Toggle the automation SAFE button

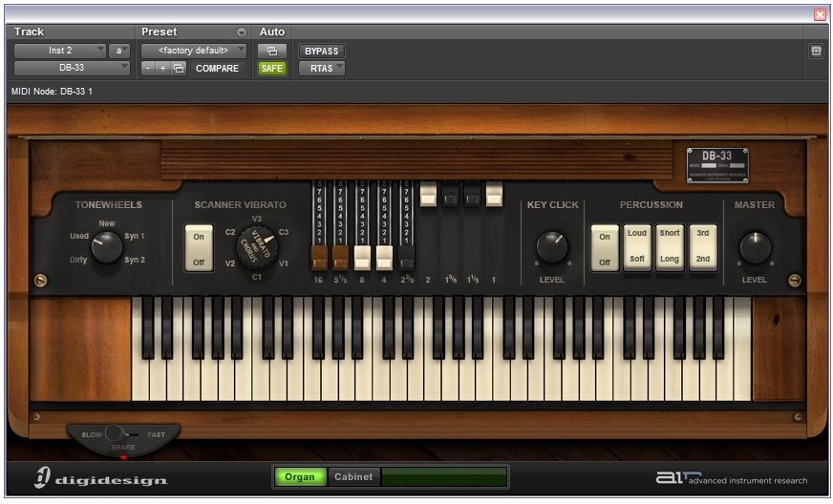[x=272, y=69]
